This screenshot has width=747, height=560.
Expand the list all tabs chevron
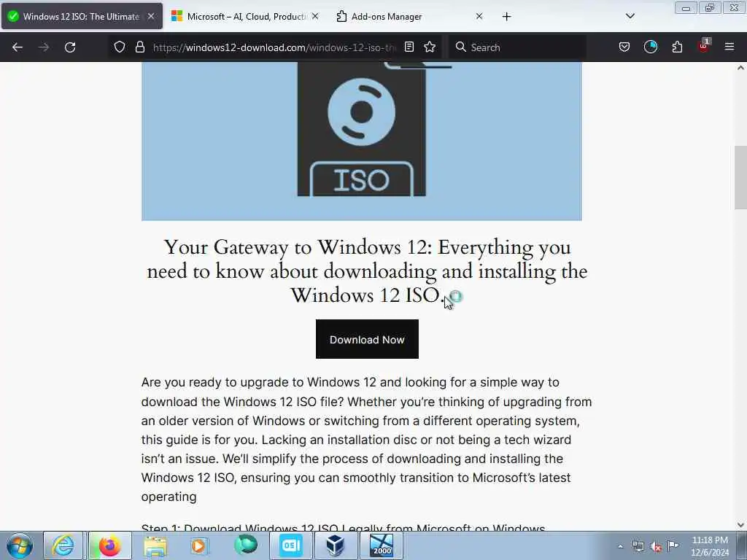coord(630,16)
